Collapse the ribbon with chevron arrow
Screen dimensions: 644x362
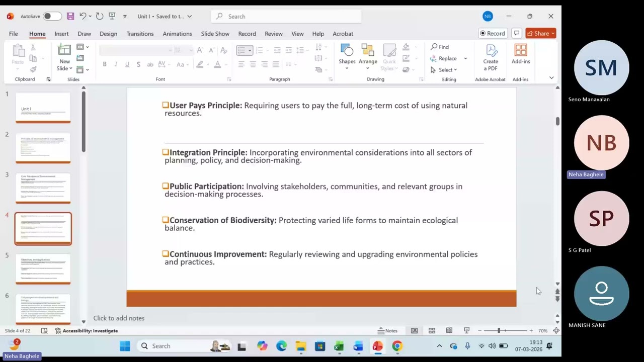point(551,78)
